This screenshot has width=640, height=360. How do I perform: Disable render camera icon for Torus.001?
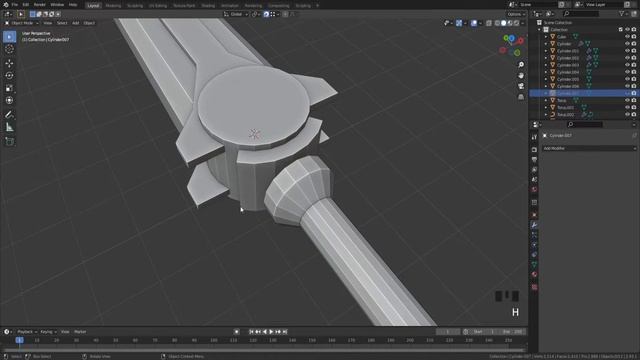click(x=634, y=107)
